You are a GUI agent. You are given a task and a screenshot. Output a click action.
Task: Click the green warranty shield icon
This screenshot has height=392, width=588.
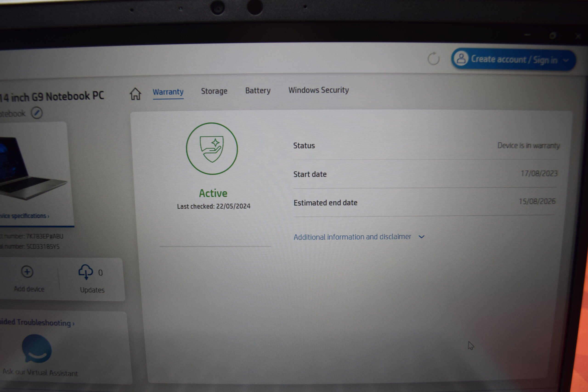(x=212, y=149)
